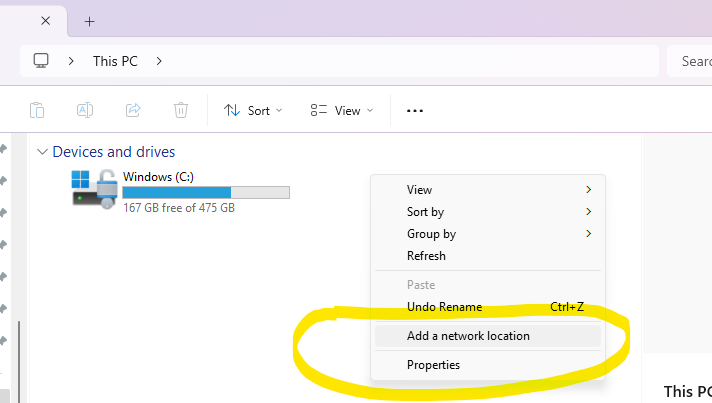Click the Rename toolbar icon
This screenshot has height=403, width=712.
point(85,110)
